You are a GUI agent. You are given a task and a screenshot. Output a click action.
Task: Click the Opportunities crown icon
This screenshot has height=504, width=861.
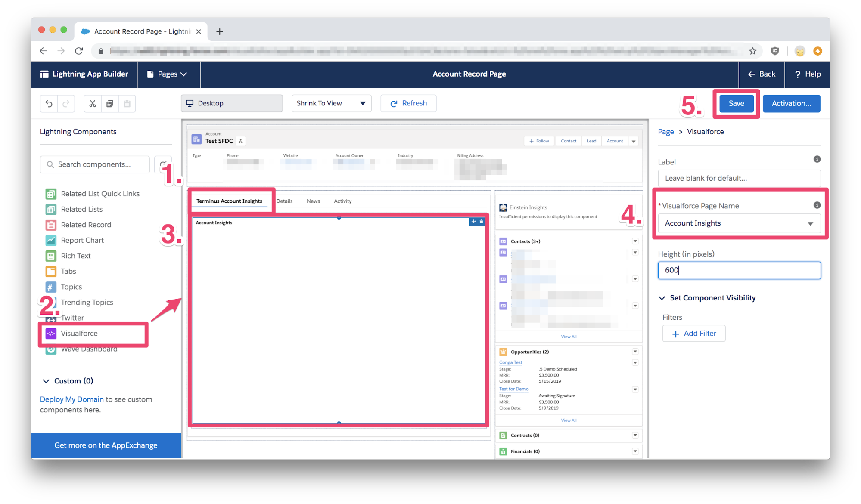point(503,352)
